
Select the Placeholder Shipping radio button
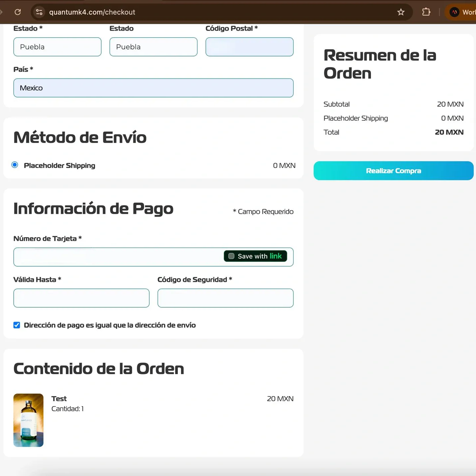[15, 165]
